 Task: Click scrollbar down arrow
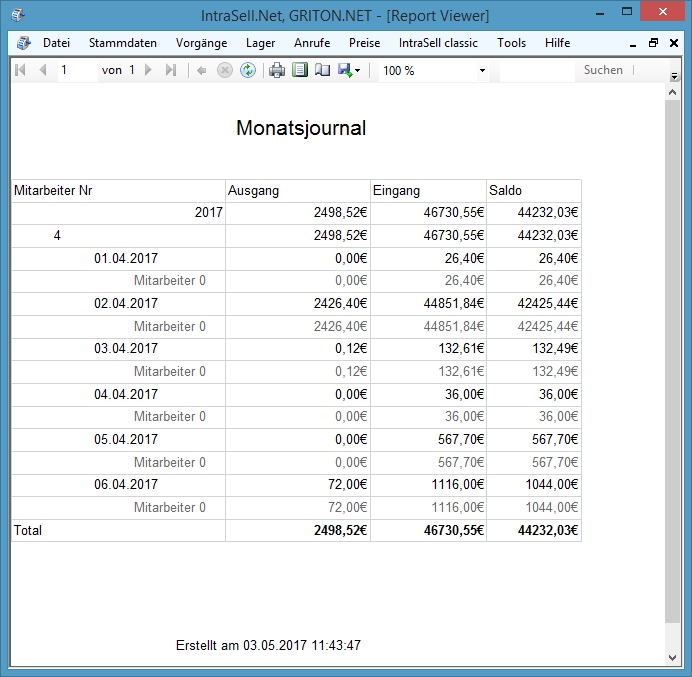[673, 658]
